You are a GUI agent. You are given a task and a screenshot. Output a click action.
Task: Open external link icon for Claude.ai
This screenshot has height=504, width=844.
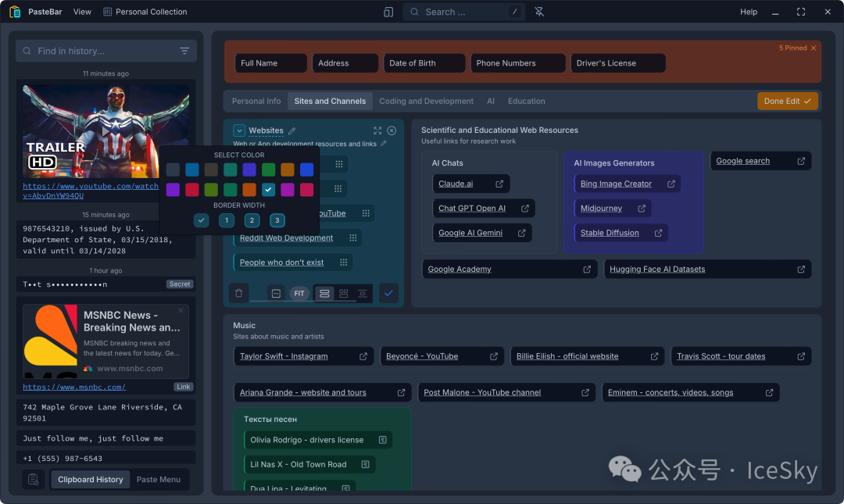pyautogui.click(x=499, y=184)
